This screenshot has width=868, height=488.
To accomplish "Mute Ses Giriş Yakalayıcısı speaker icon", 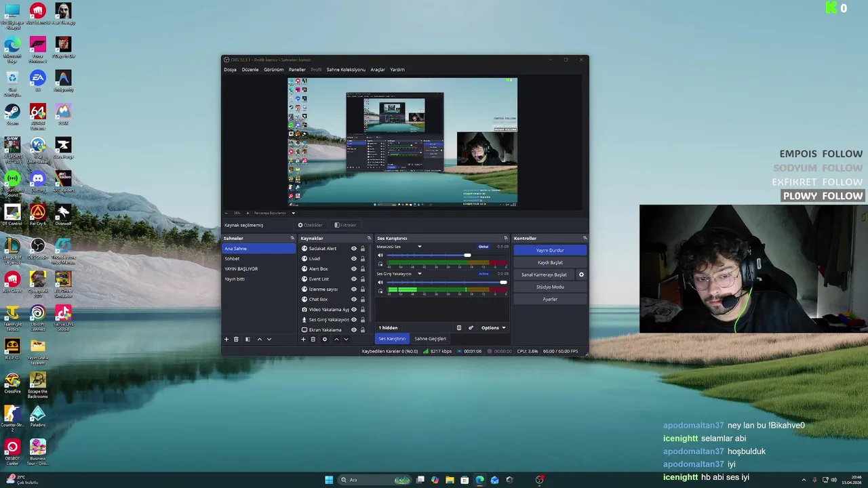I will pos(380,282).
